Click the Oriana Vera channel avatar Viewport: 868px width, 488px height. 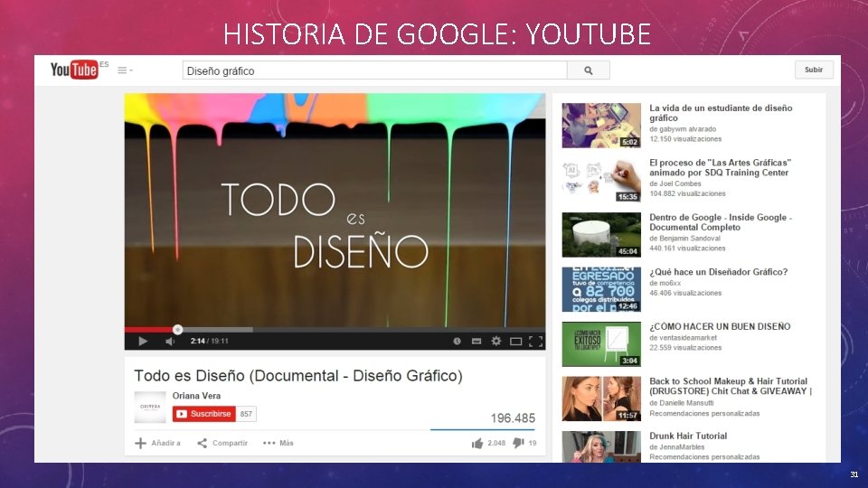pos(150,408)
